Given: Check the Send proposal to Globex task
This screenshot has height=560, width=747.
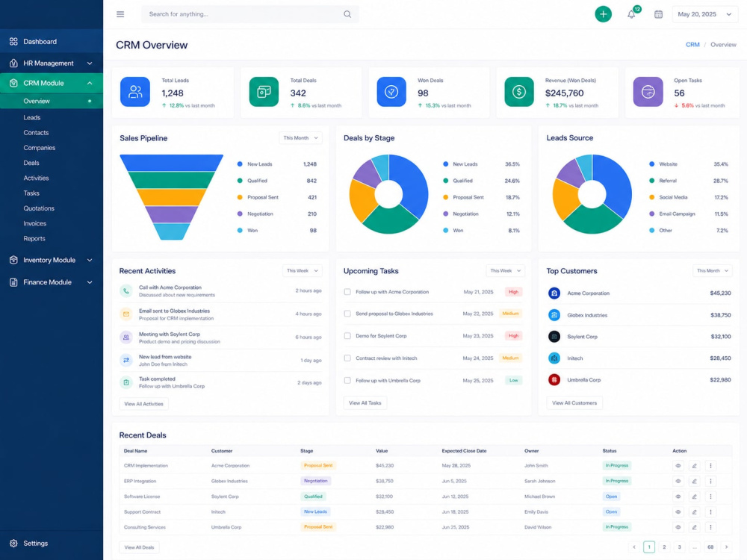Looking at the screenshot, I should (347, 314).
